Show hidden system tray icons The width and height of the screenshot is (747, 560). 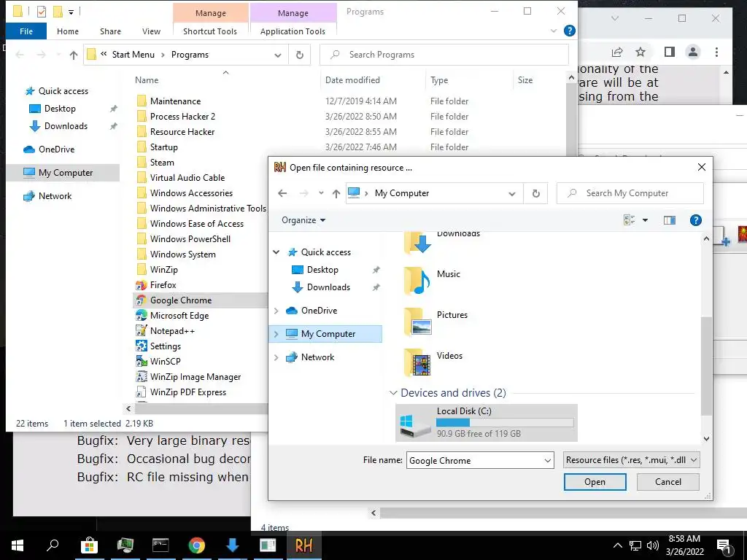pyautogui.click(x=617, y=545)
